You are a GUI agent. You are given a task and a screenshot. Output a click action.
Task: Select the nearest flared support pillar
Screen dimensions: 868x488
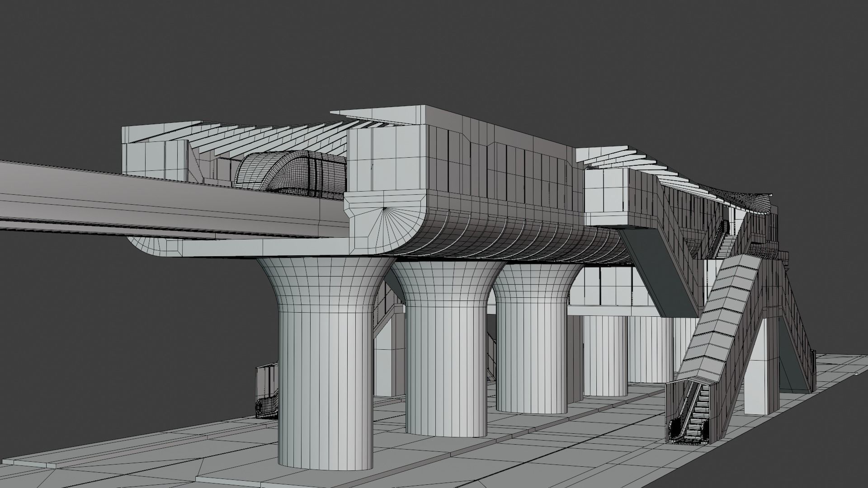tap(327, 364)
